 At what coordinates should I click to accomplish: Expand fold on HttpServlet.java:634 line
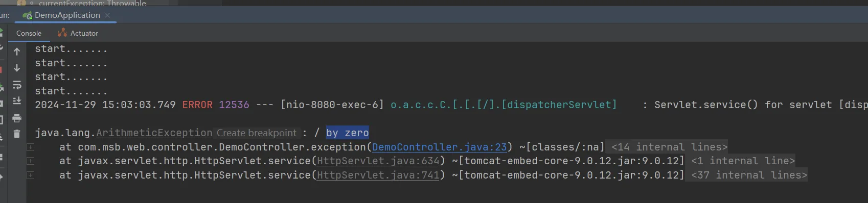(31, 161)
